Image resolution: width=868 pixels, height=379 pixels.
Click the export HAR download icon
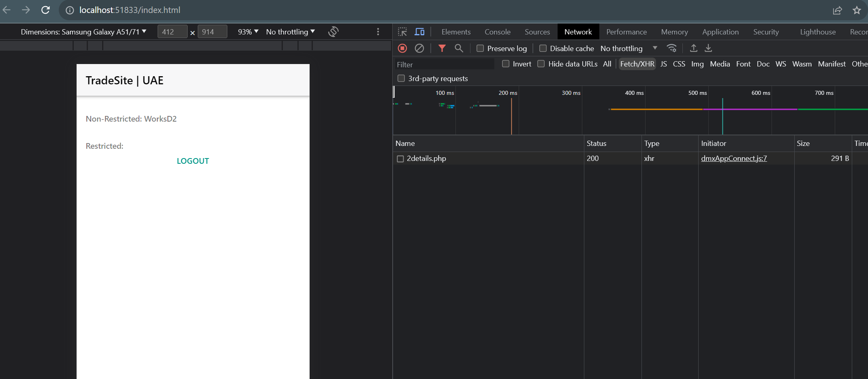[x=708, y=48]
